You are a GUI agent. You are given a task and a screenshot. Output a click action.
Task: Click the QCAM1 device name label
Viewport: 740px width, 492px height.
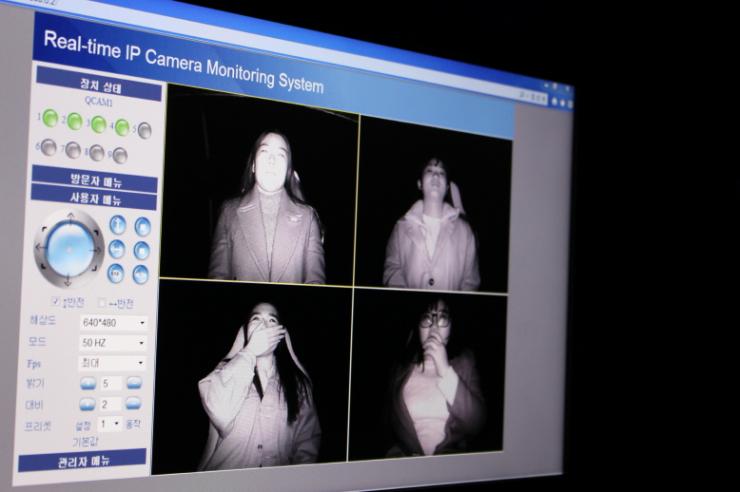[99, 101]
